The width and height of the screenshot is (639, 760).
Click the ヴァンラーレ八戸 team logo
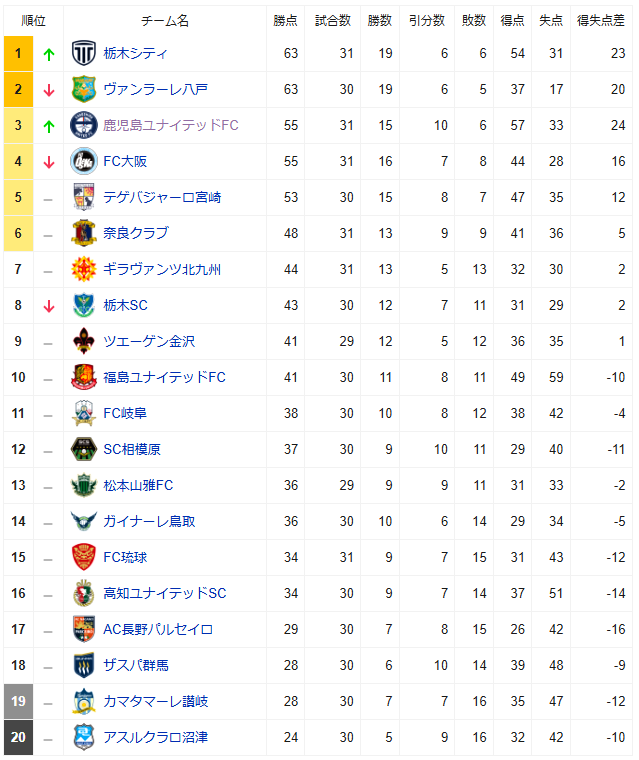coord(84,90)
